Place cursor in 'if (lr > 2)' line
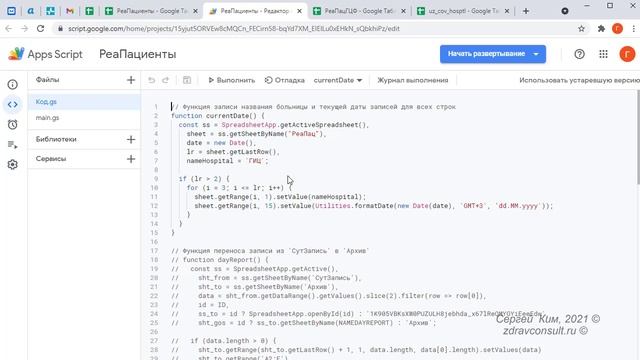Screen dimensions: 640x360 point(204,179)
